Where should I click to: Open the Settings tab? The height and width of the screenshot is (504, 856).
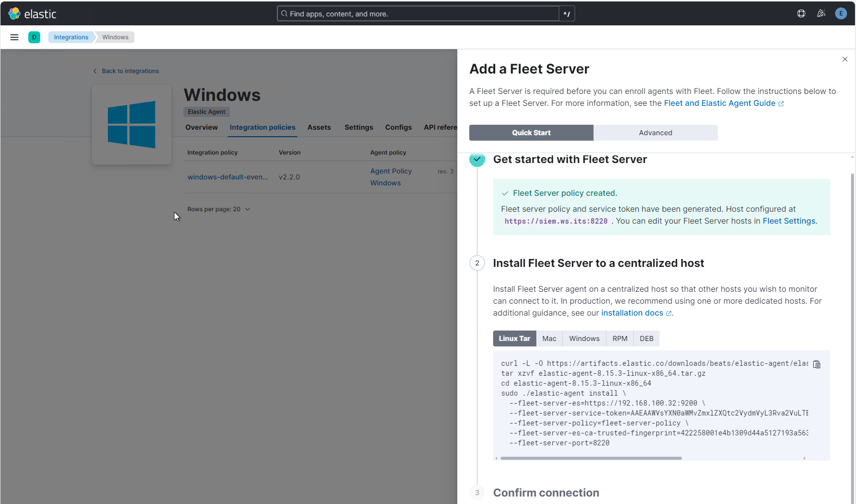pos(359,127)
